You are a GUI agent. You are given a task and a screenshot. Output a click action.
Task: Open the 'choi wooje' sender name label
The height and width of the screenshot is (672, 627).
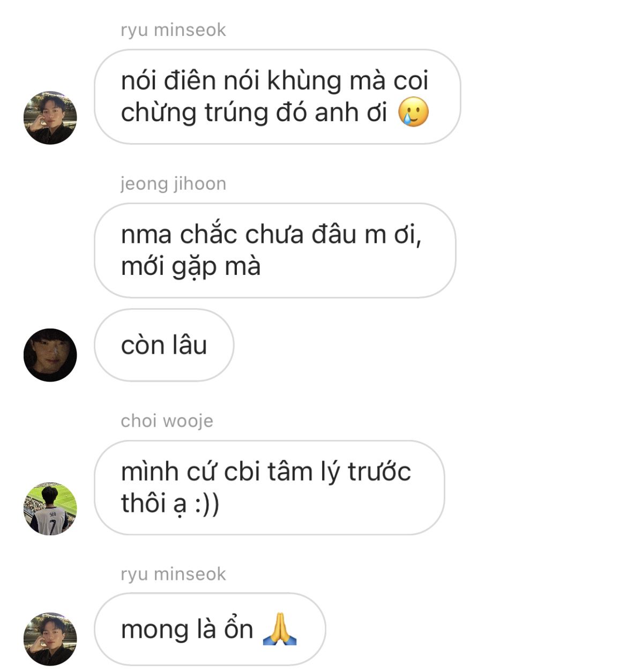click(167, 421)
